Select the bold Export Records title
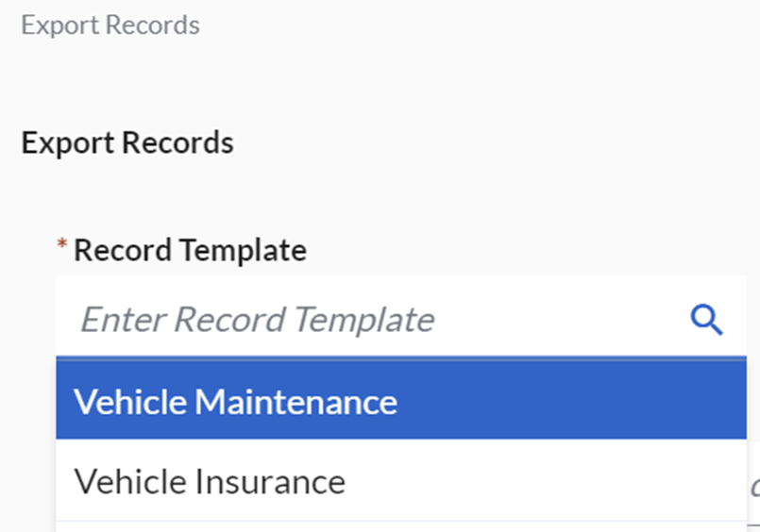The image size is (760, 532). (127, 143)
